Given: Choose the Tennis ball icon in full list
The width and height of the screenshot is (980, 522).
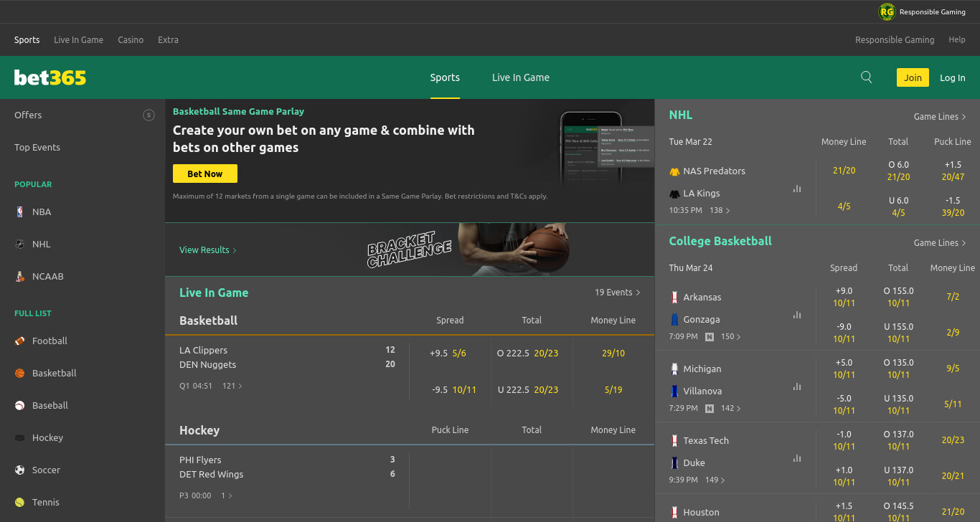Looking at the screenshot, I should tap(20, 502).
